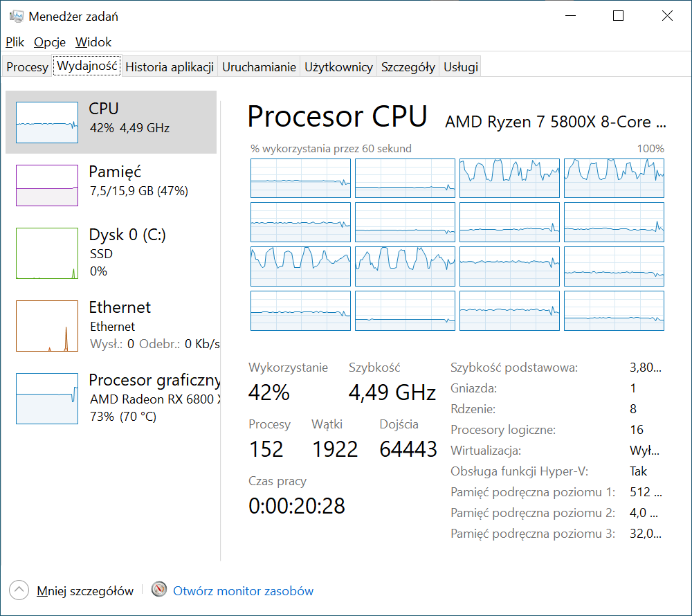Open the Pamięć memory graph panel
This screenshot has height=616, width=692.
pos(46,185)
